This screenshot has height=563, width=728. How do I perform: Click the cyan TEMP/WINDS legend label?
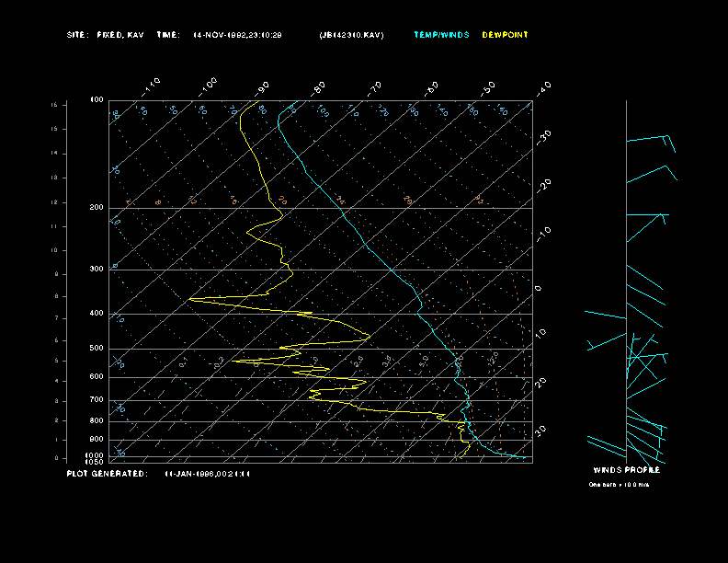click(441, 35)
